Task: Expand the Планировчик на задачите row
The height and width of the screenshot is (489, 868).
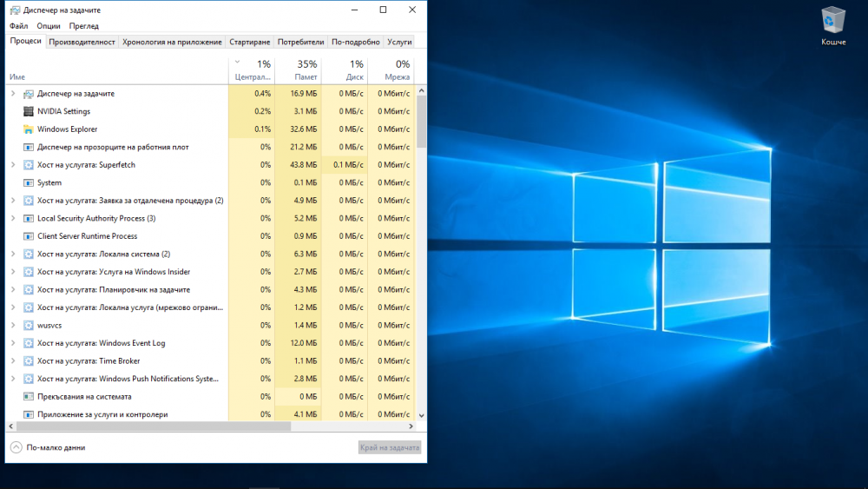Action: pyautogui.click(x=13, y=289)
